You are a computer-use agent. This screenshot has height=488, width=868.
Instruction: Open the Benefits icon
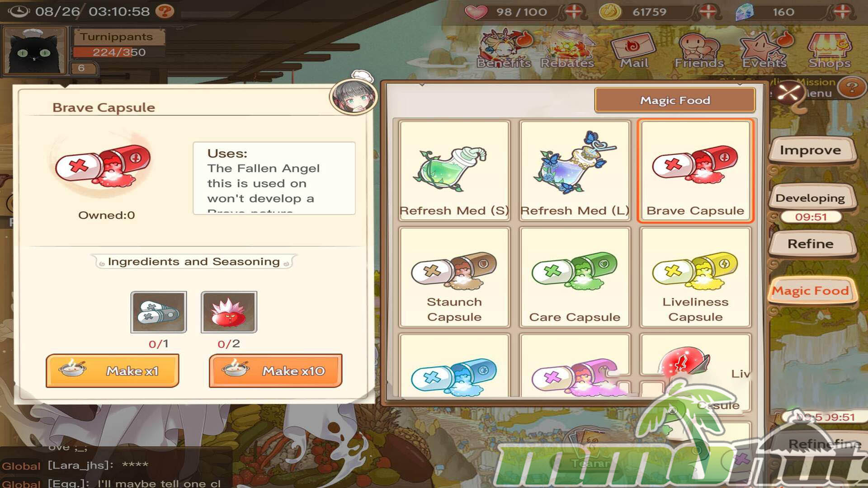[504, 49]
